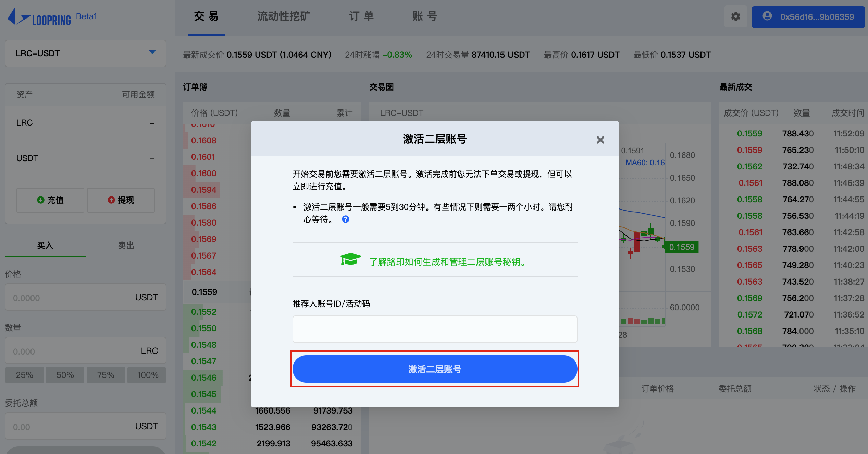Click the 11:42:00 trade row
The height and width of the screenshot is (454, 868).
pos(793,249)
